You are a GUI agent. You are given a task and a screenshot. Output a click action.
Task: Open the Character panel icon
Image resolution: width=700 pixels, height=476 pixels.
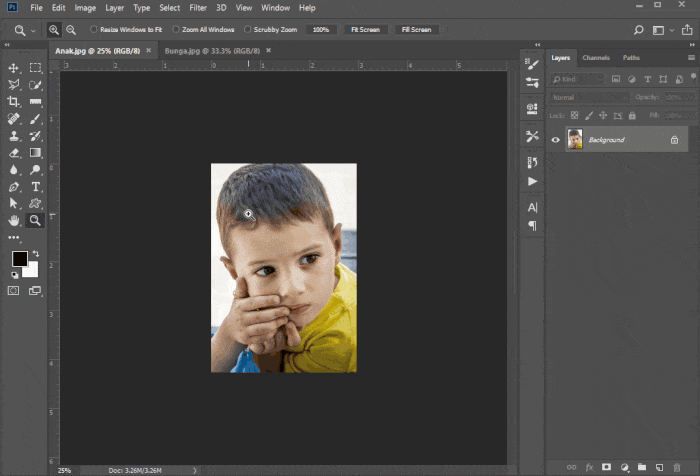pyautogui.click(x=532, y=207)
